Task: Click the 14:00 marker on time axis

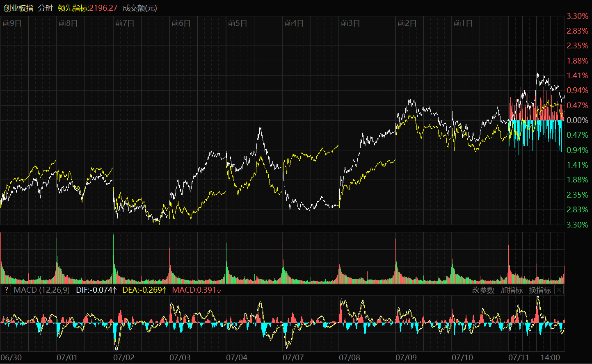Action: click(550, 358)
